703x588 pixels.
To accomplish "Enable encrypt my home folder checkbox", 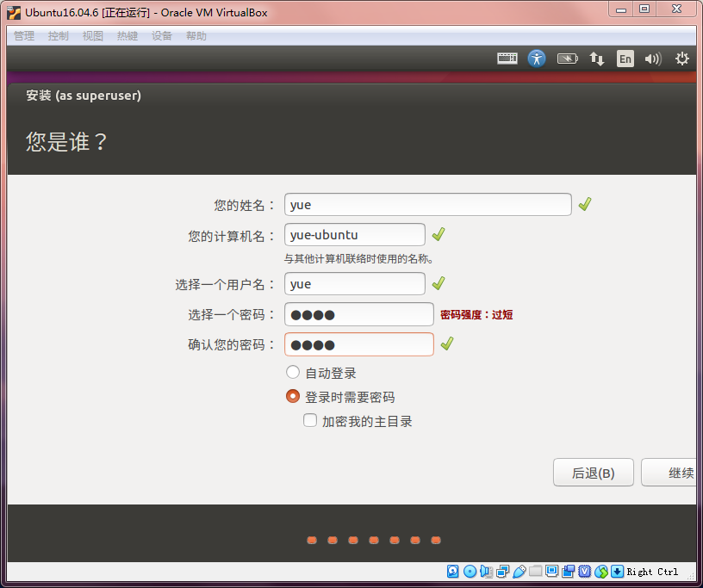I will (310, 420).
